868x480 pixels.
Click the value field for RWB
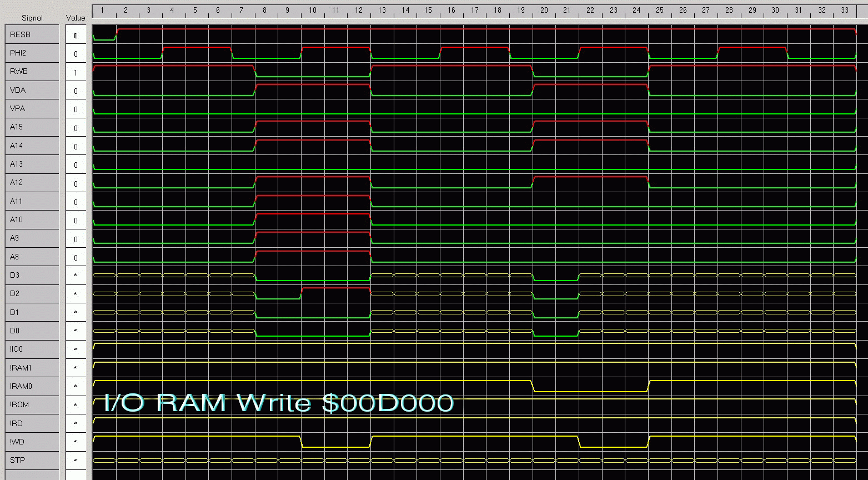76,72
